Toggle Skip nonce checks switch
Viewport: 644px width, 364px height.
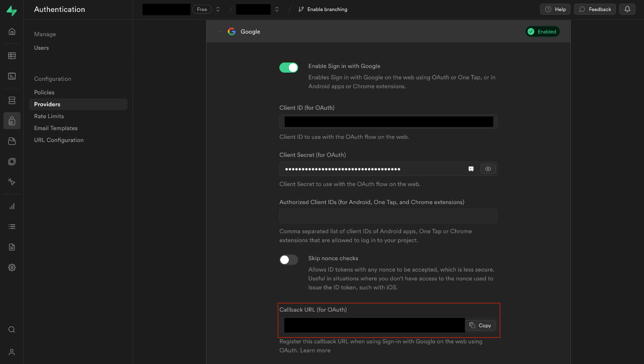click(x=289, y=260)
